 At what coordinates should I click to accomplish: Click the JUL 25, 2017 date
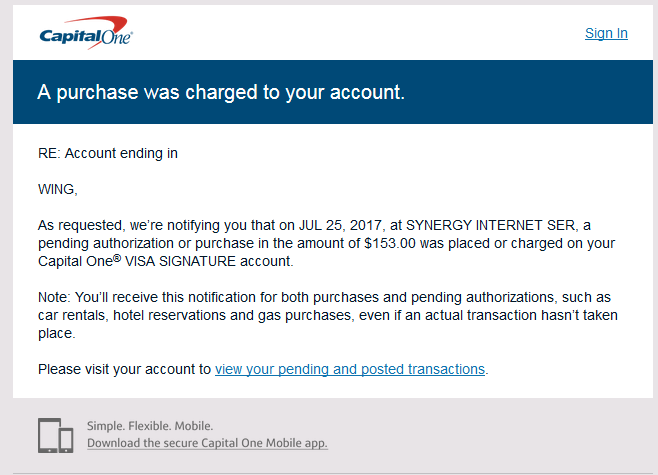click(x=340, y=225)
